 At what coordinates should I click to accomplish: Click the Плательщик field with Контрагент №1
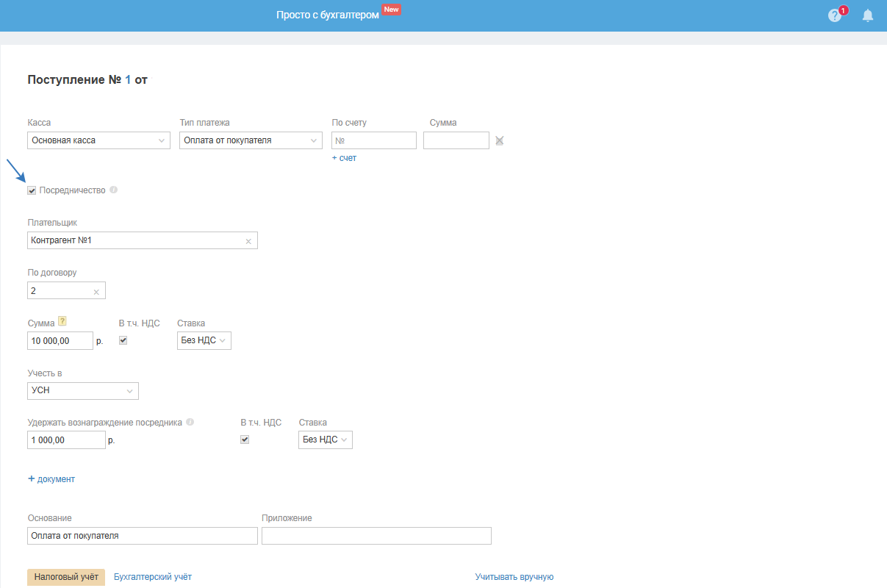(143, 240)
